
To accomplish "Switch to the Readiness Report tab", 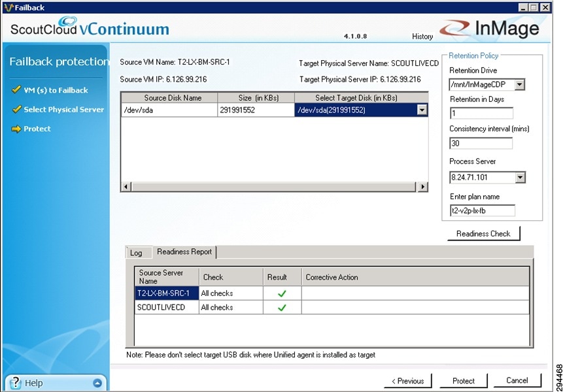I will pos(184,252).
